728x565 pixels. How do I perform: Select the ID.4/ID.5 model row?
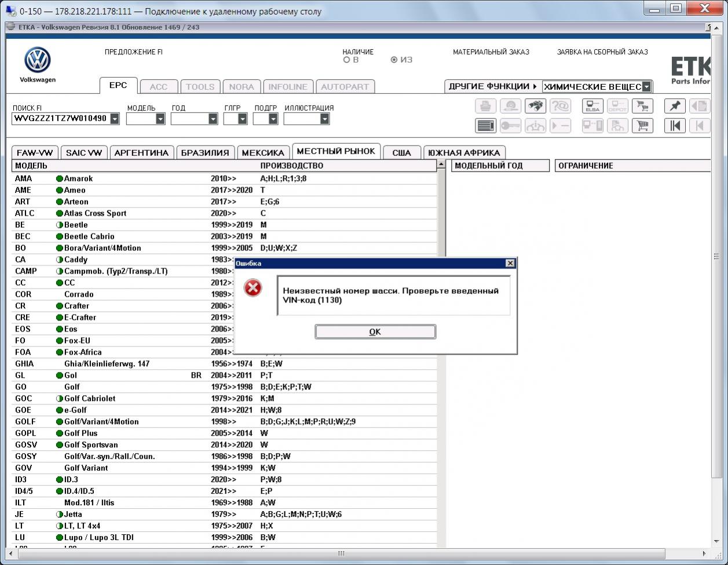click(224, 491)
